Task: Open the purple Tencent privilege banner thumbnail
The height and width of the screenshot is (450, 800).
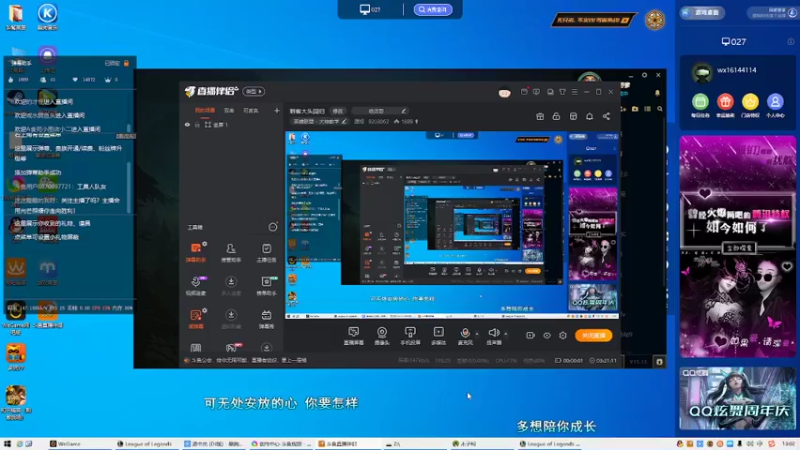Action: tap(737, 247)
